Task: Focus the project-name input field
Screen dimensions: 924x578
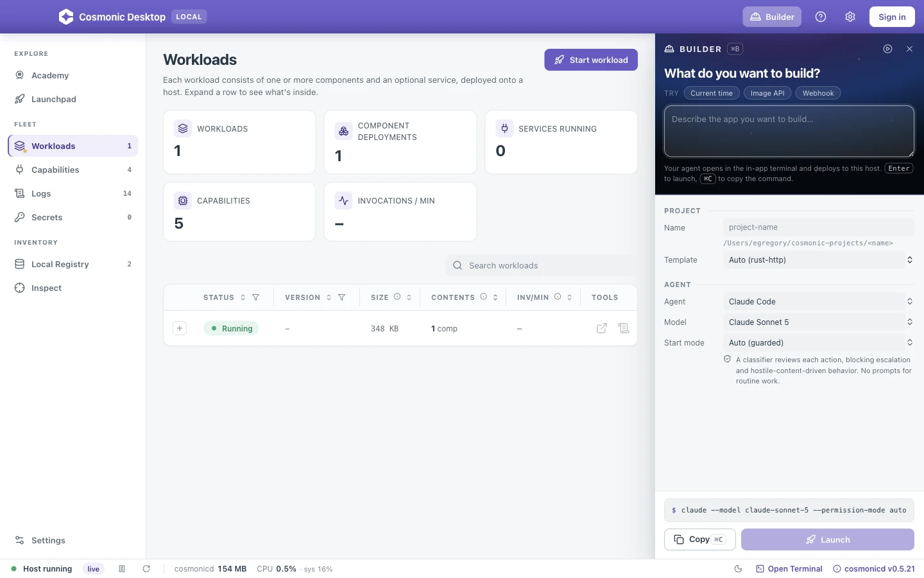Action: [819, 227]
